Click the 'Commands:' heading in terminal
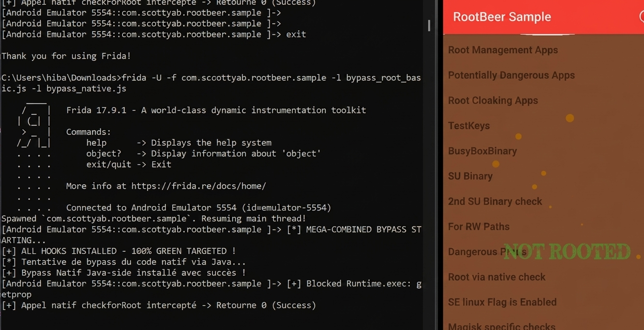Viewport: 644px width, 330px height. click(x=89, y=132)
